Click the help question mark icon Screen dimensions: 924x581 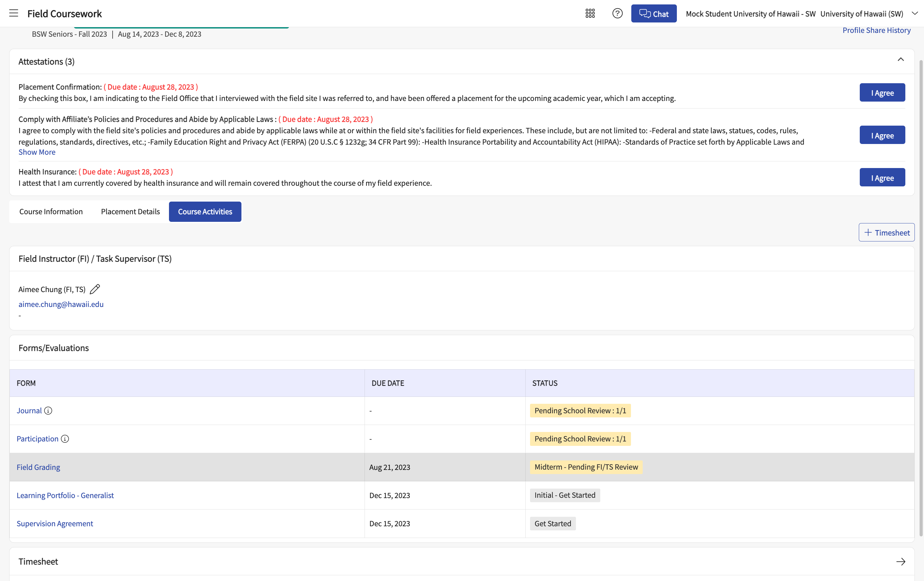(x=617, y=13)
